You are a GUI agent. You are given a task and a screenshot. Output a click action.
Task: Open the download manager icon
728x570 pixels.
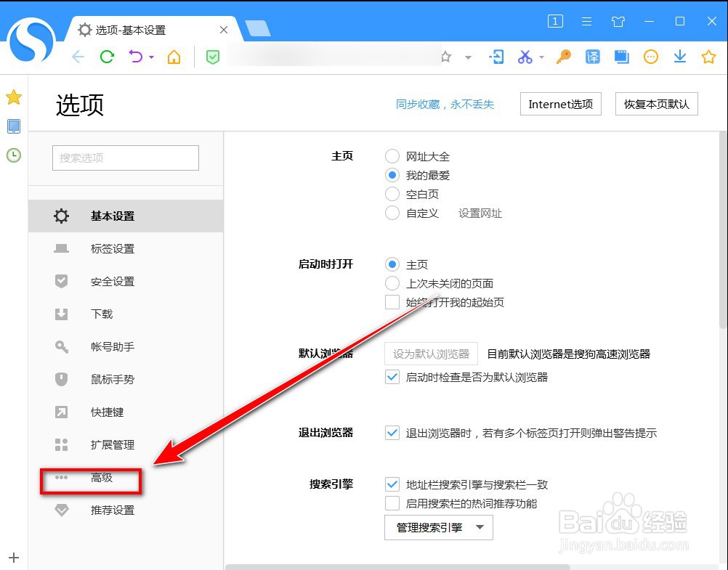679,57
